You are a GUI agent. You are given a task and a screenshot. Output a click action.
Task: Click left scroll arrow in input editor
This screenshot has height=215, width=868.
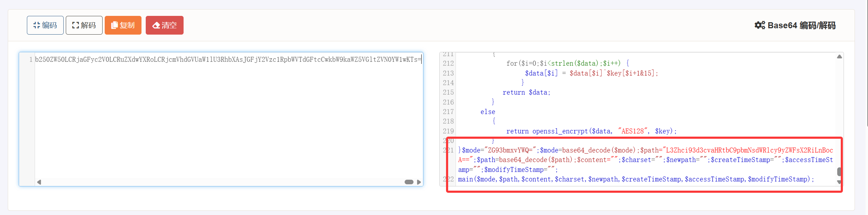pyautogui.click(x=39, y=182)
